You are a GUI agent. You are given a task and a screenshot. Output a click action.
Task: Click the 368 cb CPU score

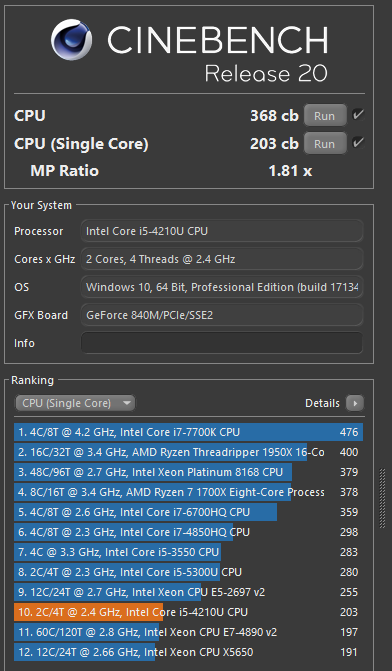tap(274, 116)
